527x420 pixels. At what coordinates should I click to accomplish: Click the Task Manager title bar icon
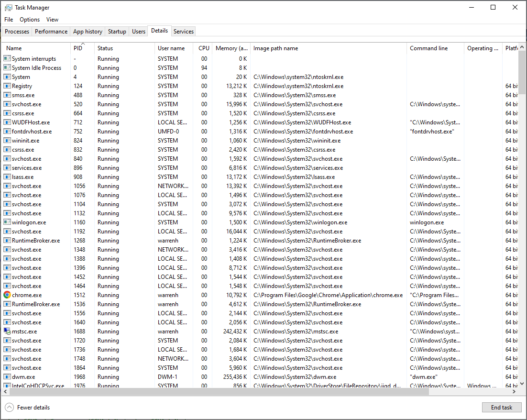point(9,7)
